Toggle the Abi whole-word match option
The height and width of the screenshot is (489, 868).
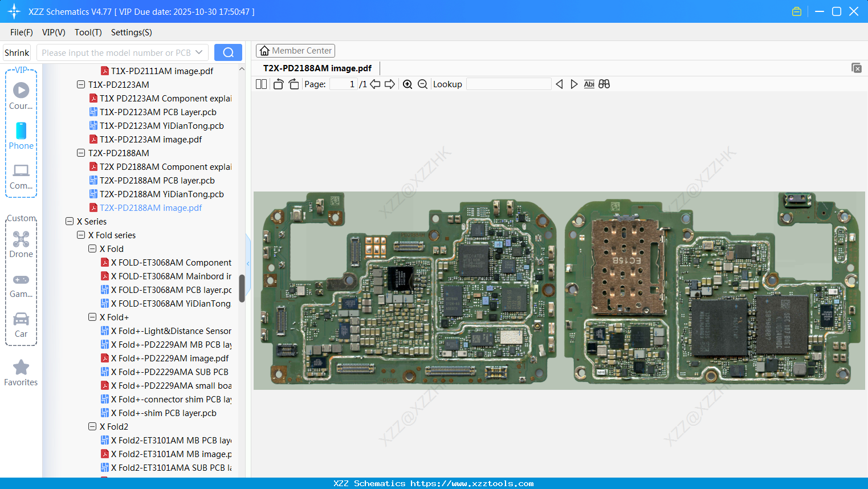point(589,84)
